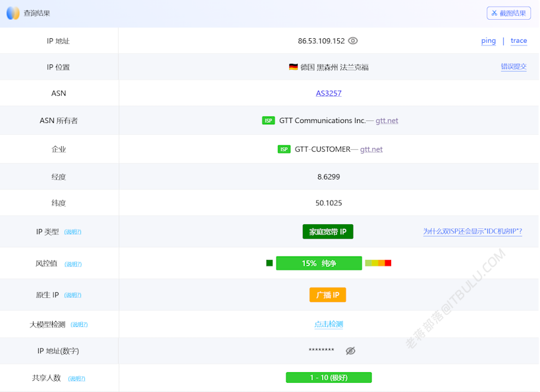
Task: Click the IP 地址(数字) row label
Action: 58,351
